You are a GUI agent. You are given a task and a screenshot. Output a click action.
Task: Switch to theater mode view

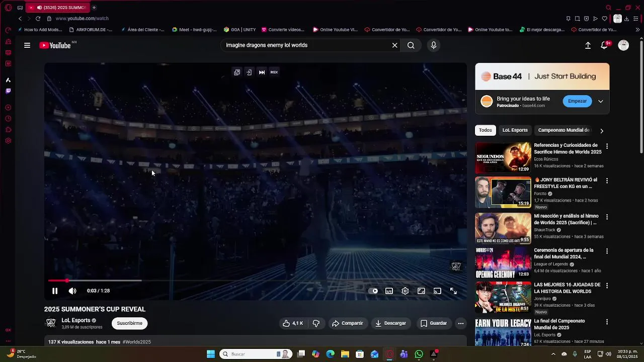click(421, 291)
